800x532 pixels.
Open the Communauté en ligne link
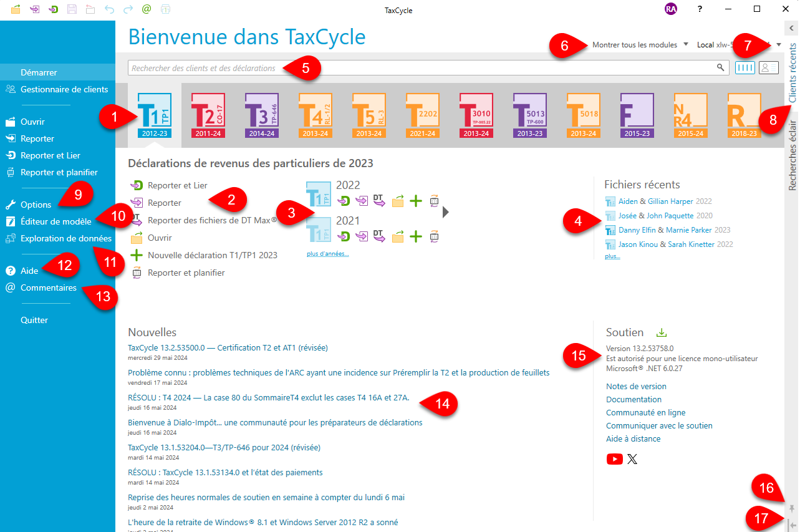tap(645, 412)
